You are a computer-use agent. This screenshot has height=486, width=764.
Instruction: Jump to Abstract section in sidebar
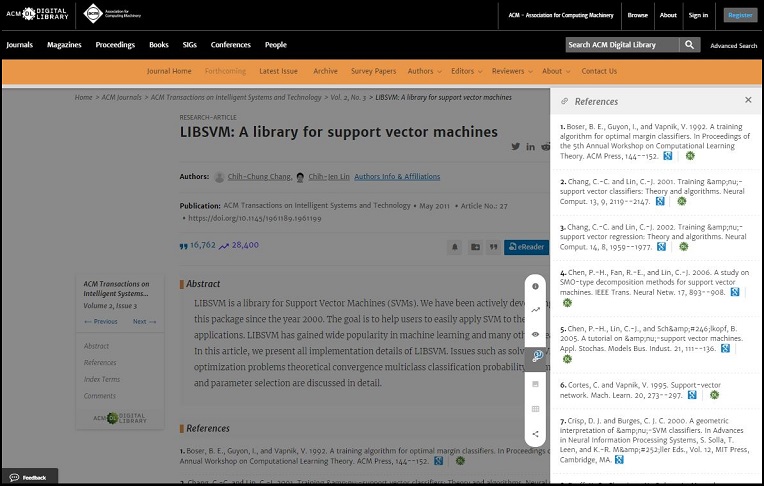(x=96, y=346)
